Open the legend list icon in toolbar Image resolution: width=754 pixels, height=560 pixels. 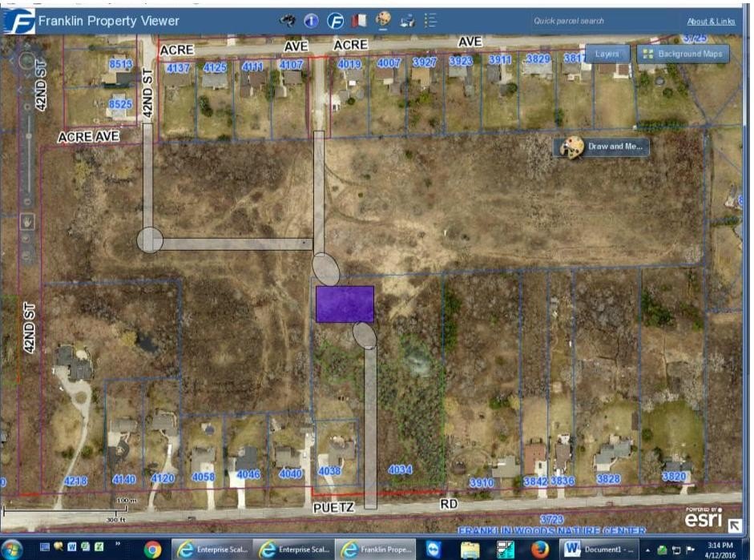pyautogui.click(x=430, y=21)
